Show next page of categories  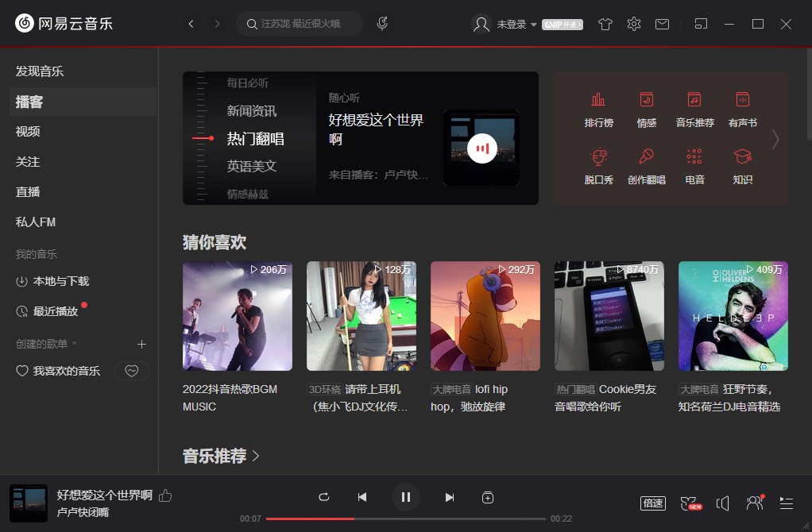pyautogui.click(x=775, y=139)
